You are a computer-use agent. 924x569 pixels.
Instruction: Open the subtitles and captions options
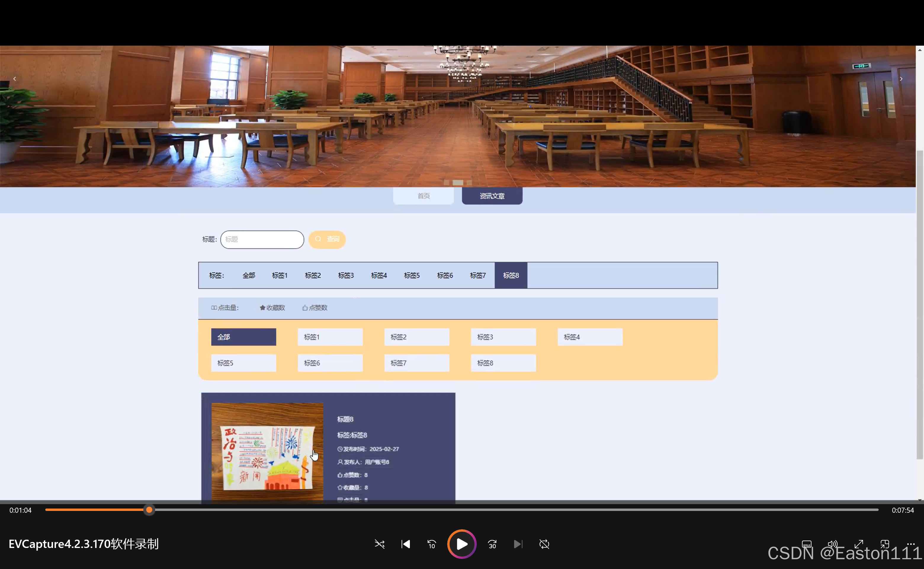click(806, 544)
